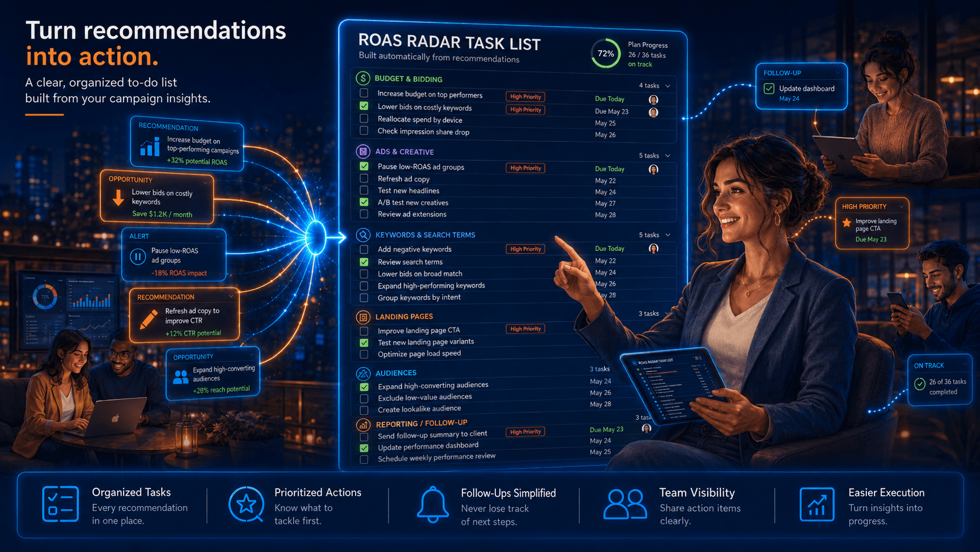
Task: Collapse Budget & Bidding 4 tasks chevron
Action: (x=668, y=86)
